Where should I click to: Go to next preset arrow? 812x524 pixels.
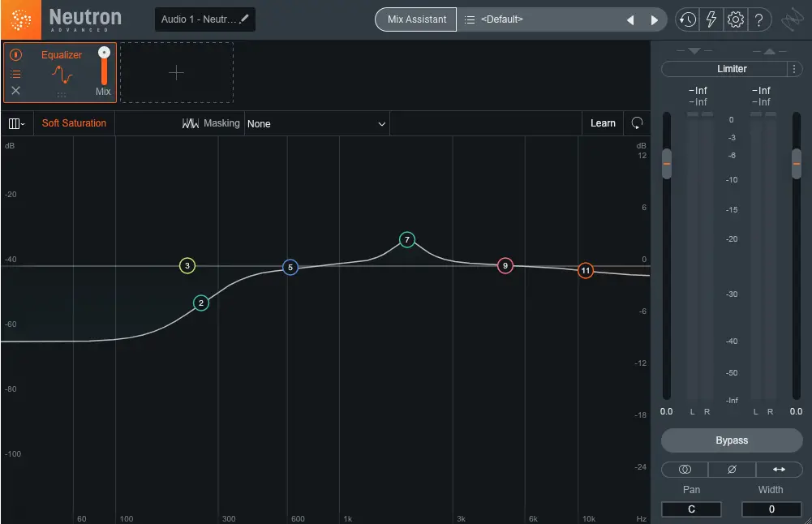click(x=654, y=19)
